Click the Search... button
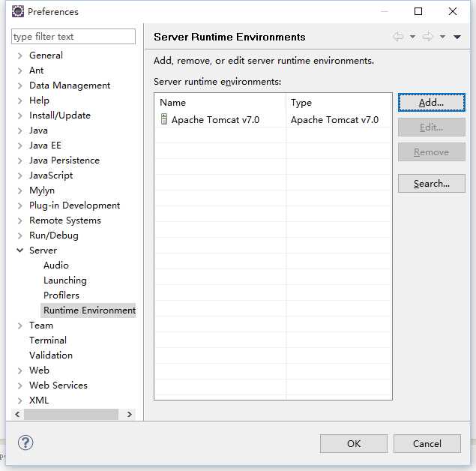476x471 pixels. (x=431, y=184)
